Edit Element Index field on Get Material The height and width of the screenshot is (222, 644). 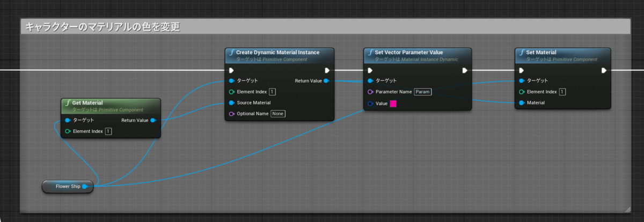[108, 131]
